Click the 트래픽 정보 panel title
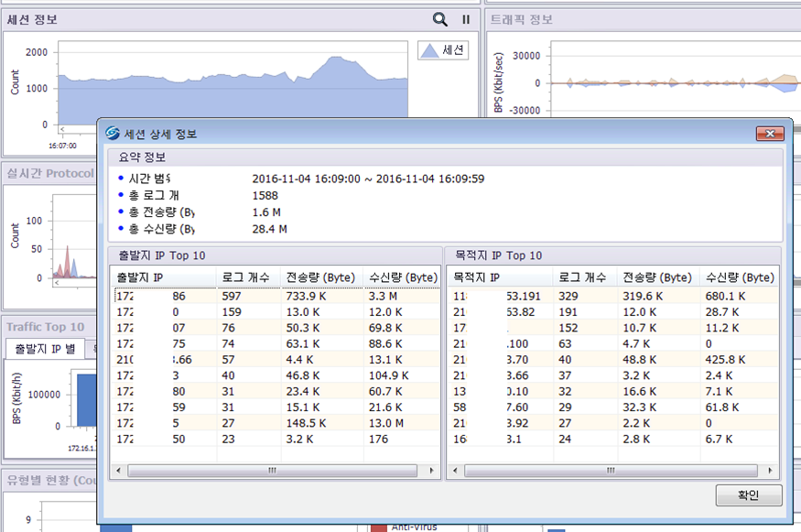The width and height of the screenshot is (801, 532). (522, 19)
